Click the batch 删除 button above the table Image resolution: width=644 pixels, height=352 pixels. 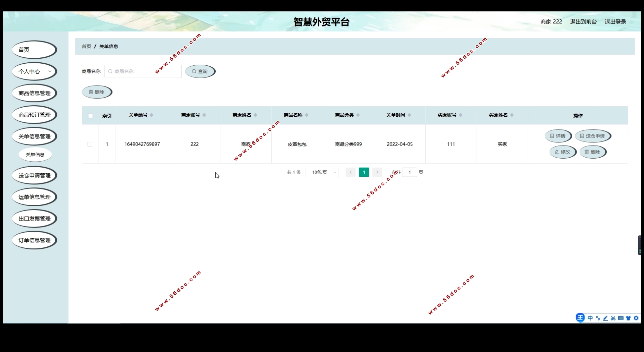(x=97, y=92)
